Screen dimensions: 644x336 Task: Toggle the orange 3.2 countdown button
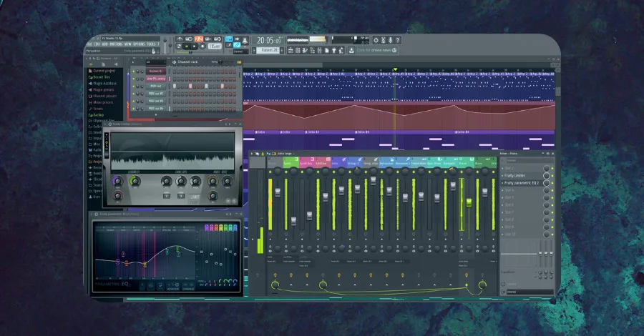(x=199, y=39)
